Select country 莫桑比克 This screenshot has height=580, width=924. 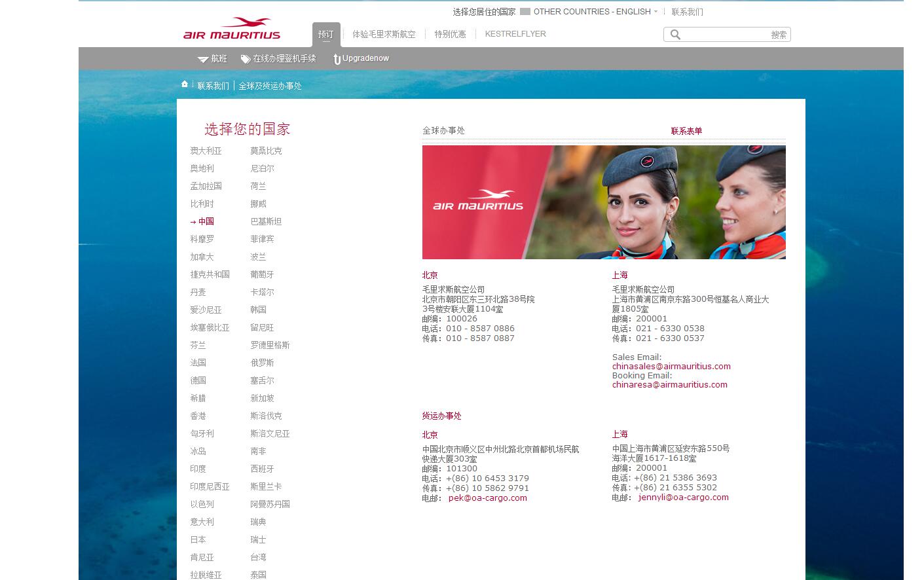tap(267, 151)
